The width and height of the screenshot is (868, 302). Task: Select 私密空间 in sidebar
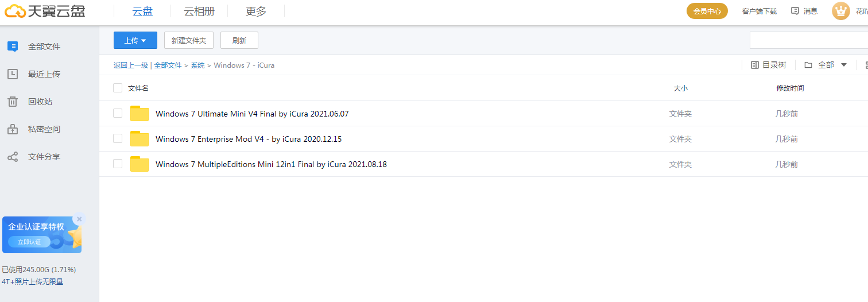[44, 129]
